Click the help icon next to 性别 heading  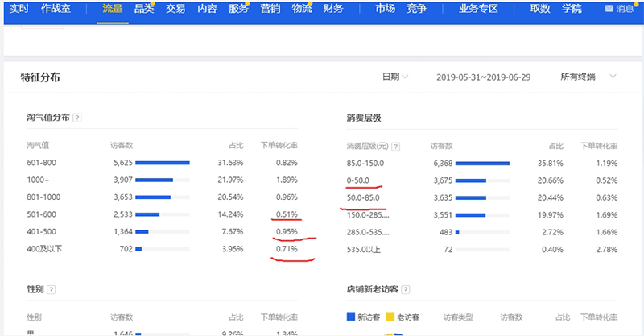52,288
